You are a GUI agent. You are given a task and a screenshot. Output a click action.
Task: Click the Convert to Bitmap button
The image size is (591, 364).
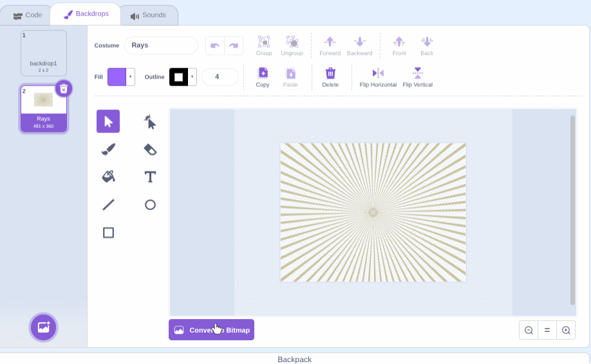(x=211, y=330)
